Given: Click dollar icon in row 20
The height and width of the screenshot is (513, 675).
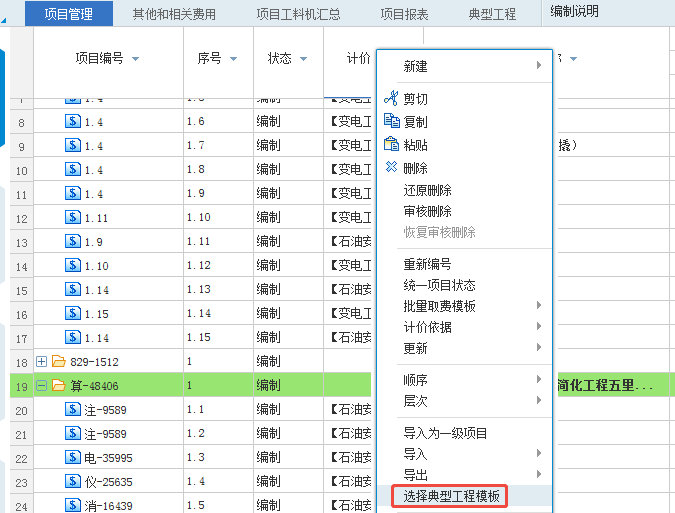Looking at the screenshot, I should click(73, 409).
